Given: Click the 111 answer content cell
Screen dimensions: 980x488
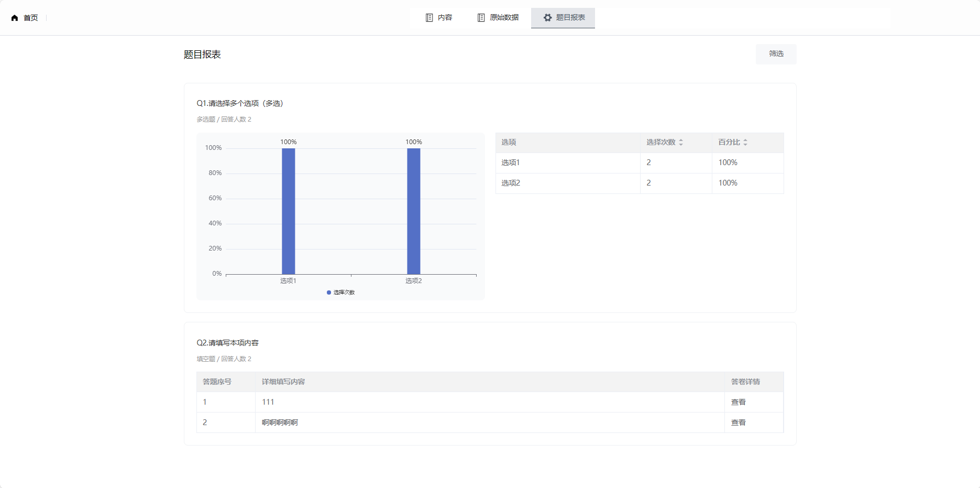Looking at the screenshot, I should [490, 403].
